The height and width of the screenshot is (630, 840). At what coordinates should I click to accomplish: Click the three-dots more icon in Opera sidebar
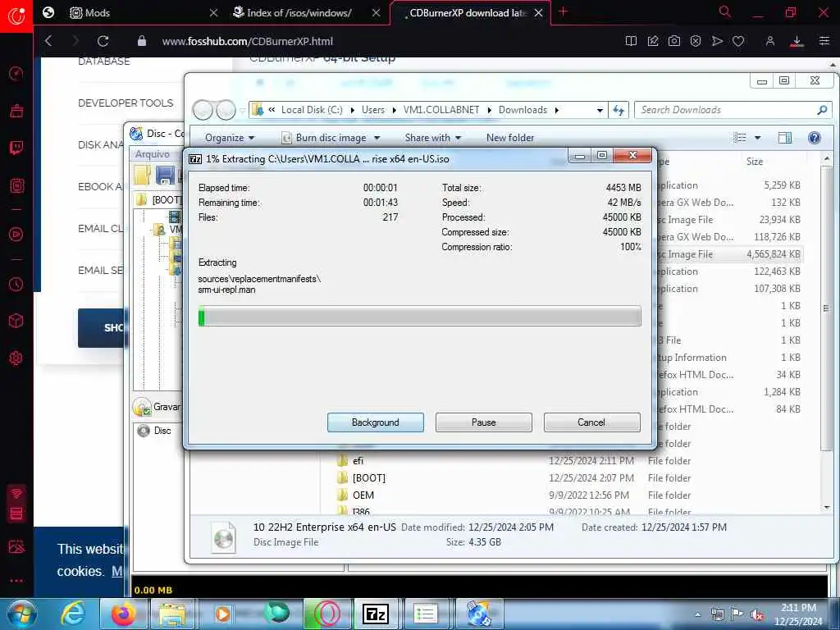[x=16, y=580]
